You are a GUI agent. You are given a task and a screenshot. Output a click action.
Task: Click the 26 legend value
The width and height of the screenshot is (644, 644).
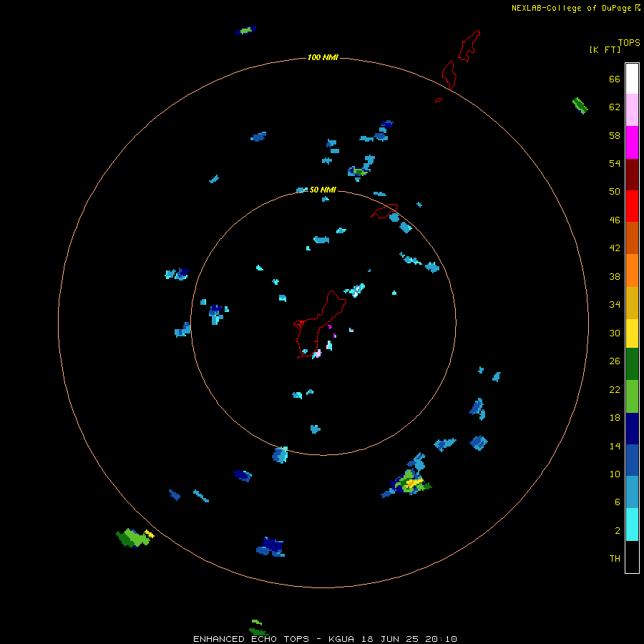tap(615, 361)
